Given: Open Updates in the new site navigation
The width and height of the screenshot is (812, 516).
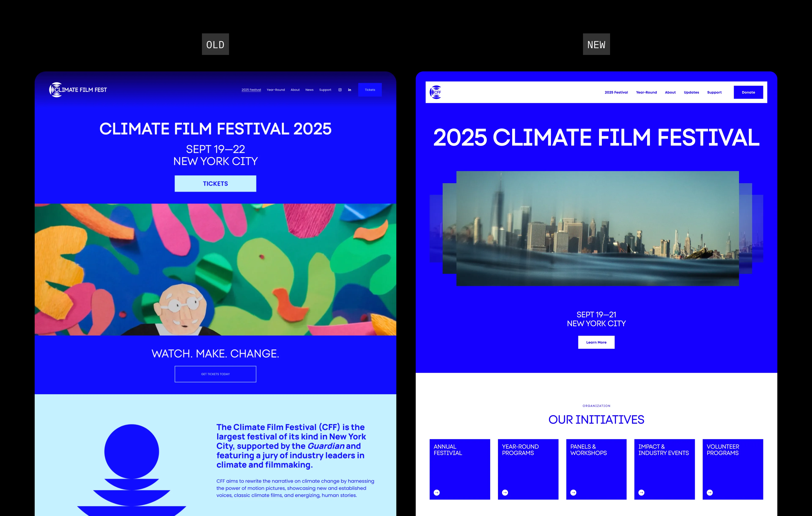Looking at the screenshot, I should (691, 92).
